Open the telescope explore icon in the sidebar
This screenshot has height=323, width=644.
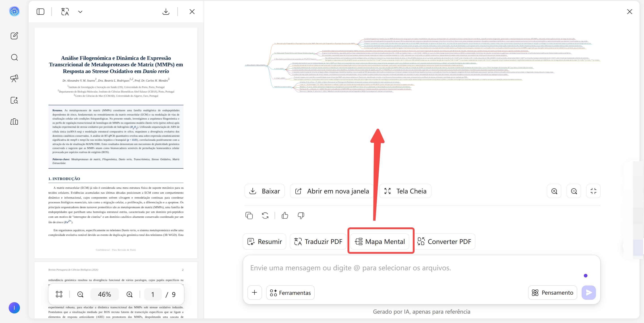click(14, 78)
